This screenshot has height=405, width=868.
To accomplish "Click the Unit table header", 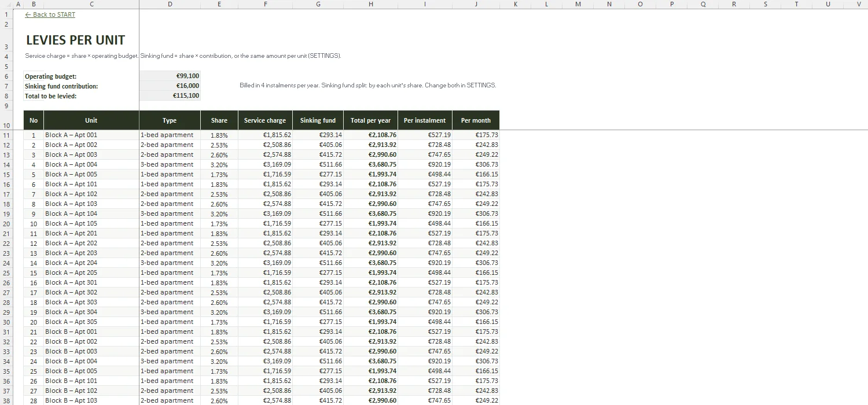I will (x=91, y=120).
